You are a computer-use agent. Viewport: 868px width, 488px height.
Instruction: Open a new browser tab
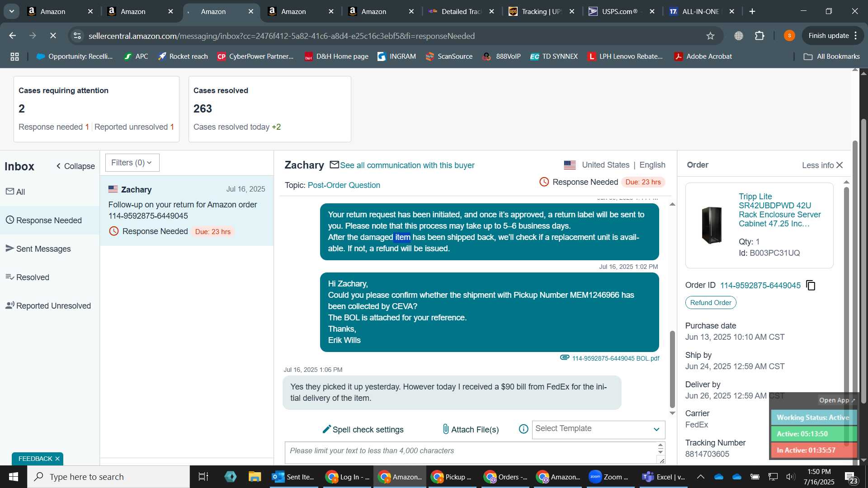point(752,11)
